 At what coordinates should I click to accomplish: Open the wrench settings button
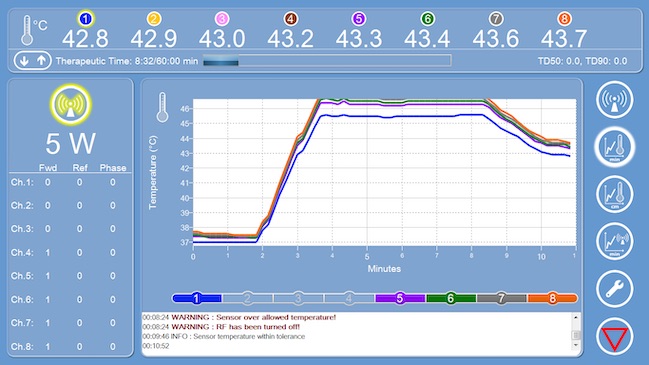pos(615,288)
